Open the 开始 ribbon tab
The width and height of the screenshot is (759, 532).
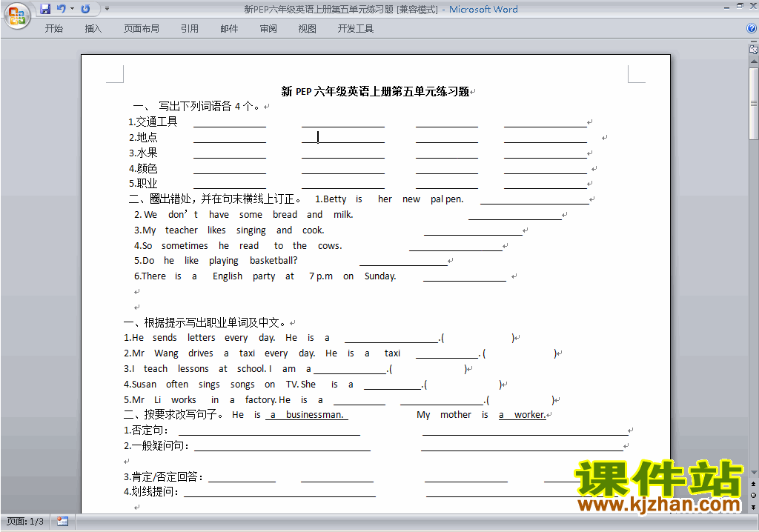point(53,29)
